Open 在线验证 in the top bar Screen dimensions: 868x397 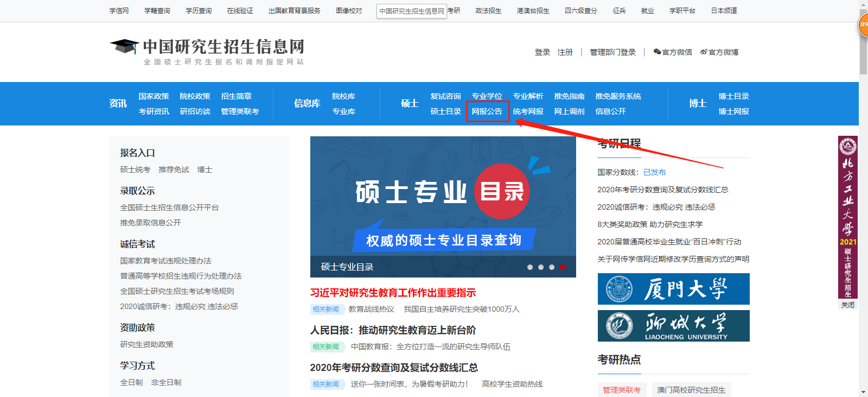click(240, 11)
